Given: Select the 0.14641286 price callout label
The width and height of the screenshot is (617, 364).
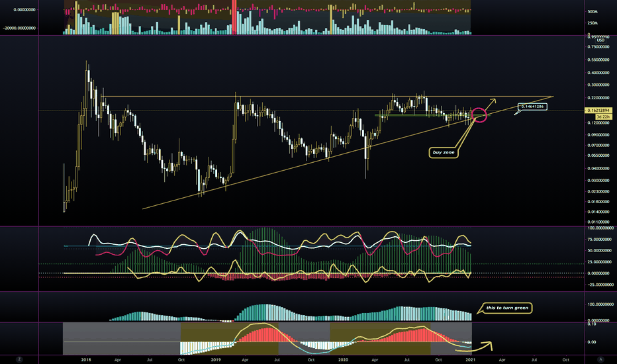Looking at the screenshot, I should pyautogui.click(x=532, y=107).
